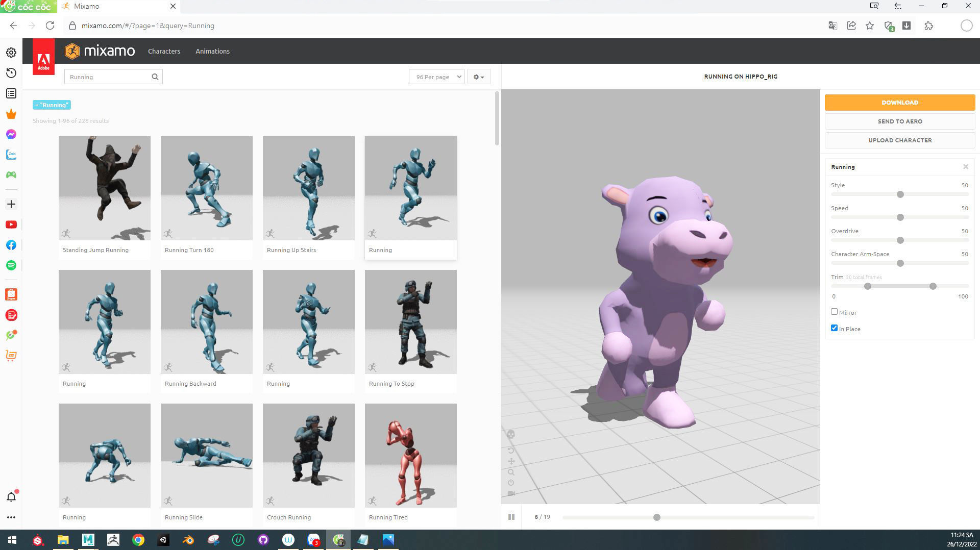Click the Speed slider handle
The height and width of the screenshot is (550, 980).
coord(900,217)
